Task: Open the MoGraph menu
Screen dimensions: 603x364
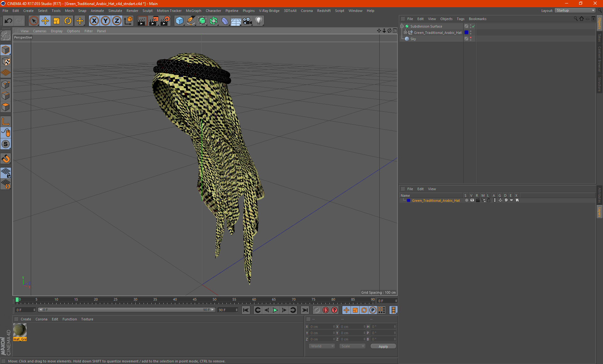Action: pos(193,11)
